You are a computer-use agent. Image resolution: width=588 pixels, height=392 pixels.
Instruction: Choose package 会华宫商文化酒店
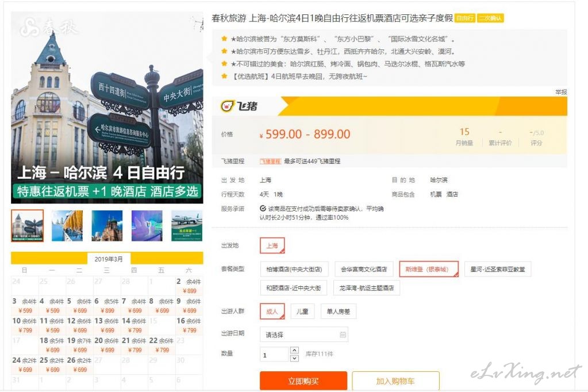coord(364,269)
